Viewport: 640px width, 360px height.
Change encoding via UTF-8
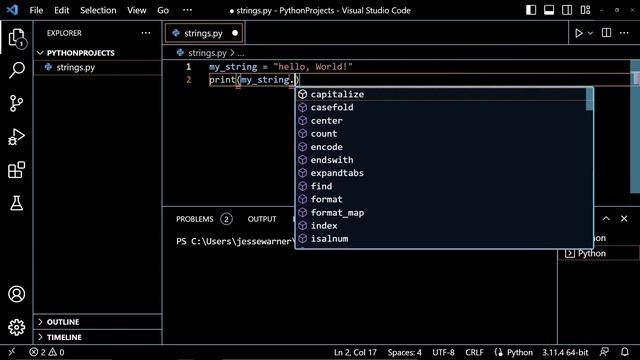443,352
